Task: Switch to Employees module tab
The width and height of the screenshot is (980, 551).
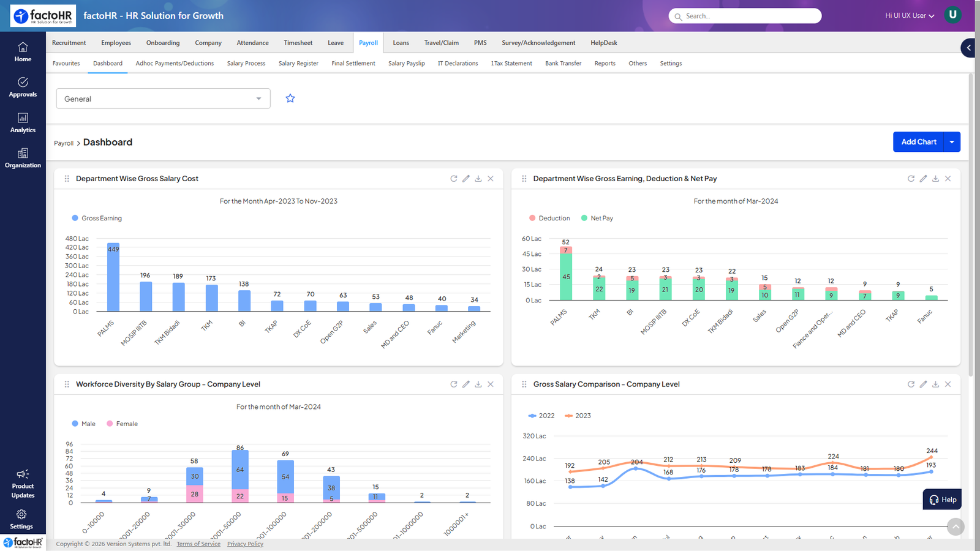Action: tap(116, 43)
